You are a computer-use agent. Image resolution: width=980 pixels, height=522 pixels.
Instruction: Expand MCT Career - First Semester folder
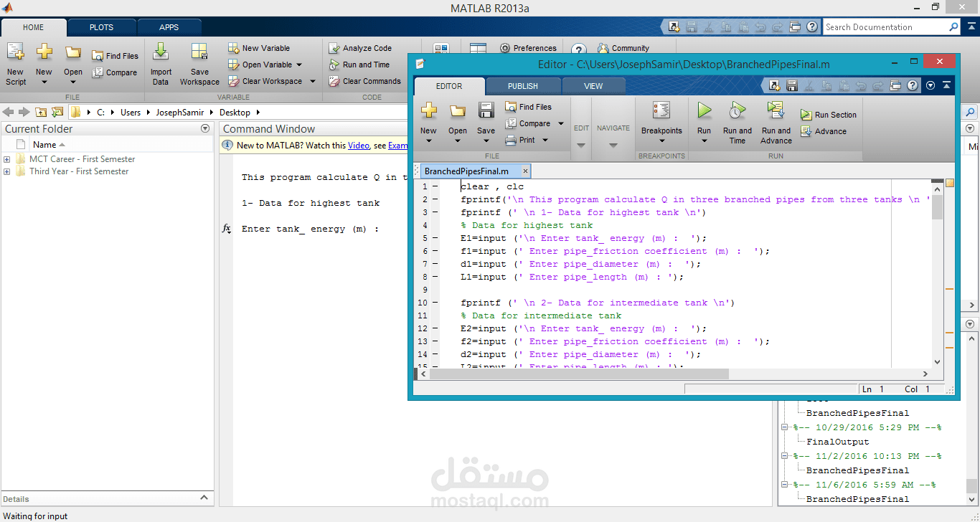tap(7, 159)
